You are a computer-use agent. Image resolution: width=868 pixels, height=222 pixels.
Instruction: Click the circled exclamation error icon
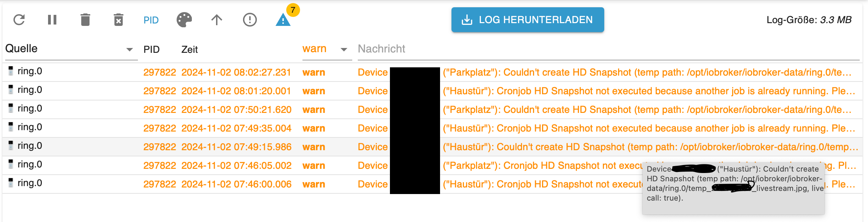point(250,20)
